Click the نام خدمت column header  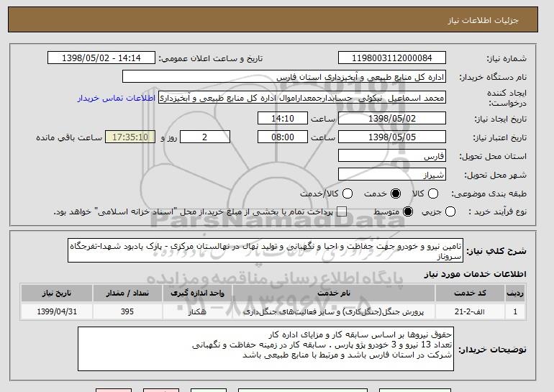click(334, 293)
